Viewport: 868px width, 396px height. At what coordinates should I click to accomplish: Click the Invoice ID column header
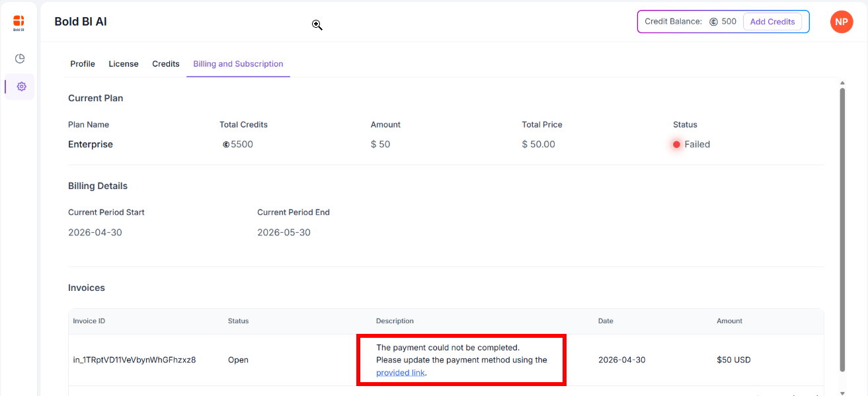tap(89, 321)
